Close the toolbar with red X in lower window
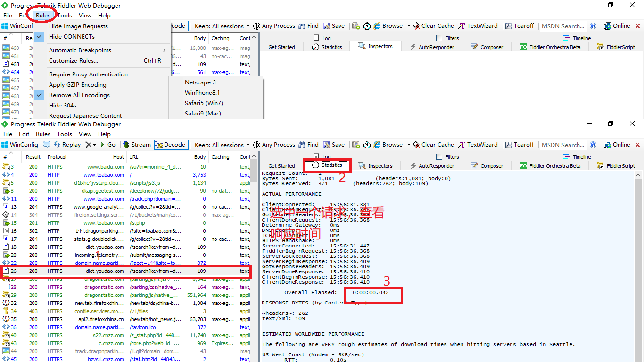This screenshot has height=362, width=644. coord(638,145)
